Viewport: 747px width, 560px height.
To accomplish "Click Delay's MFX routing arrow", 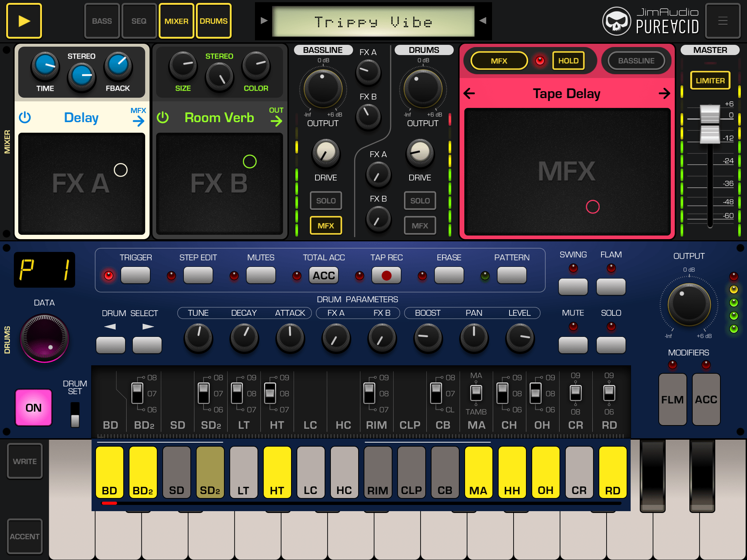I will coord(138,121).
